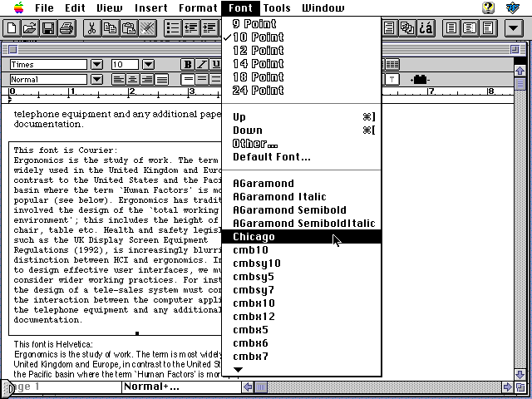Viewport: 532px width, 399px height.
Task: Click in the font size field showing 10
Action: (125, 64)
